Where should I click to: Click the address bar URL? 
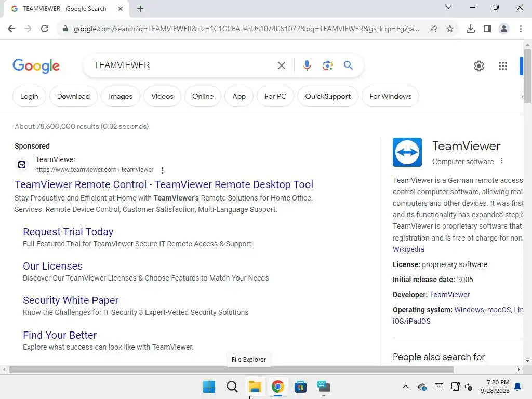pyautogui.click(x=246, y=29)
